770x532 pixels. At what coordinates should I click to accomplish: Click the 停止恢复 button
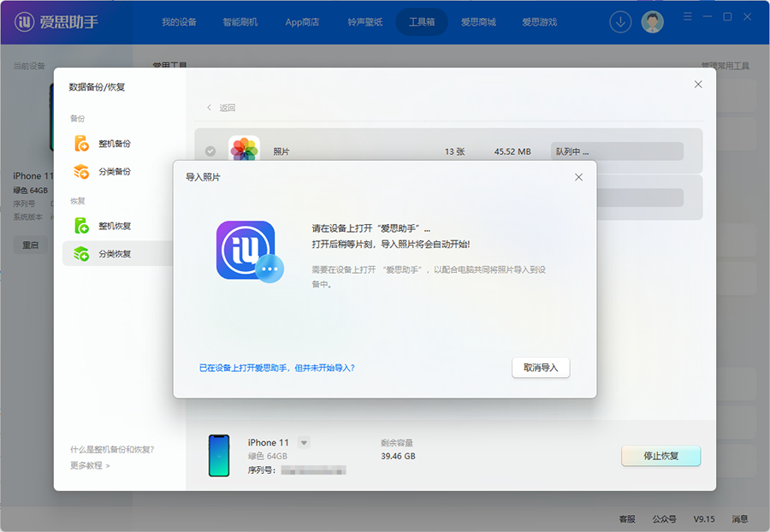661,456
